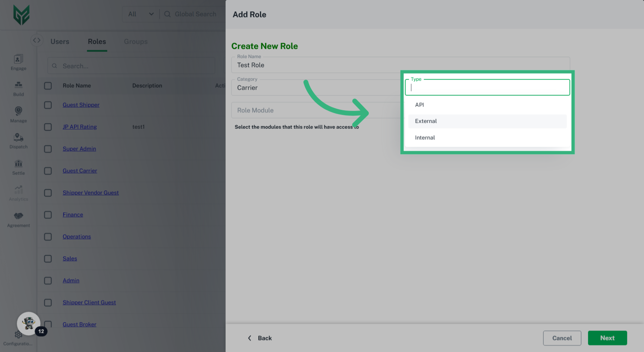This screenshot has height=352, width=644.
Task: Switch to the Users tab
Action: (x=60, y=42)
